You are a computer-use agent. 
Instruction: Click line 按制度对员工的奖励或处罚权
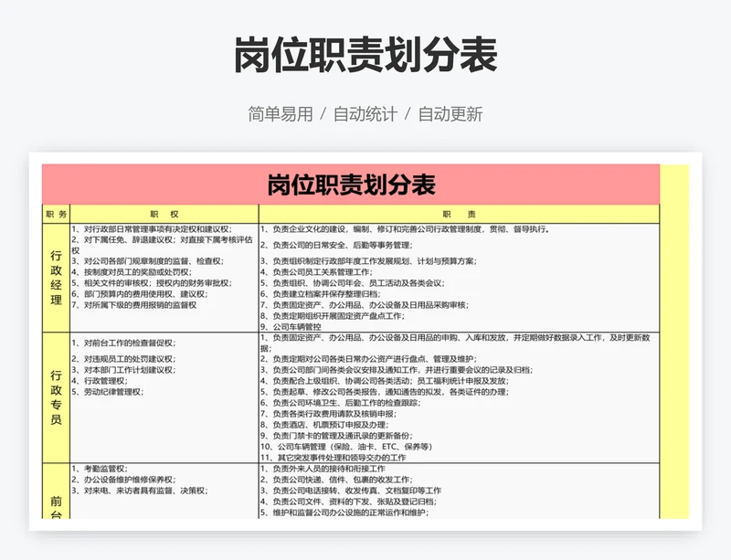(132, 272)
